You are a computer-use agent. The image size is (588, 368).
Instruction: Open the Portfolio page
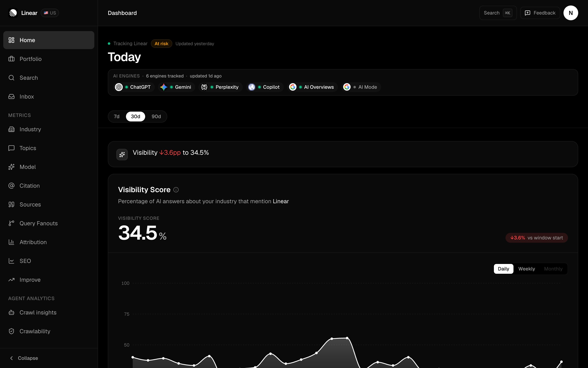[x=49, y=59]
